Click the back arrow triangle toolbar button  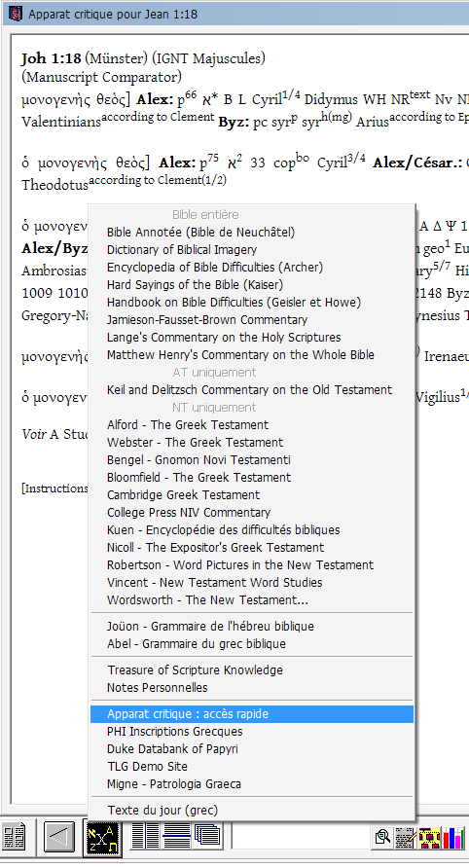click(58, 836)
